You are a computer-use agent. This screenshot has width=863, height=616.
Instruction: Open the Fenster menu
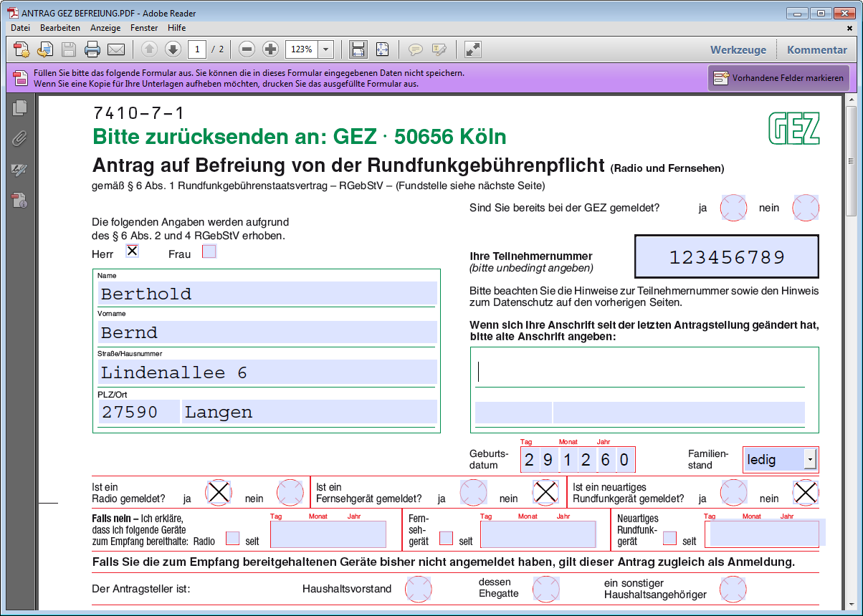point(144,28)
